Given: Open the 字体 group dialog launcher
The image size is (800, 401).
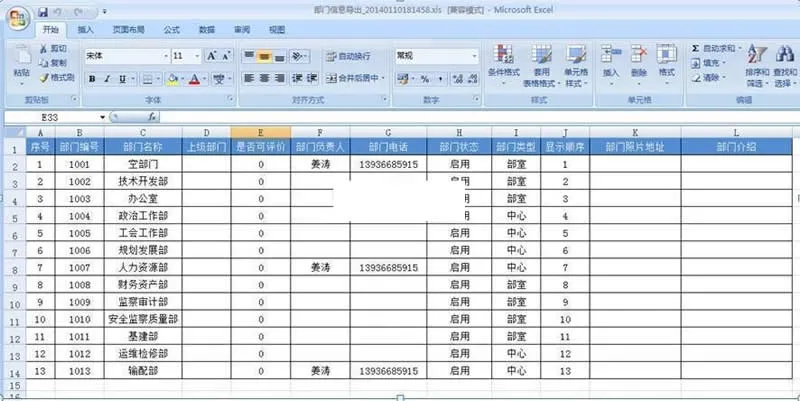Looking at the screenshot, I should pos(230,99).
